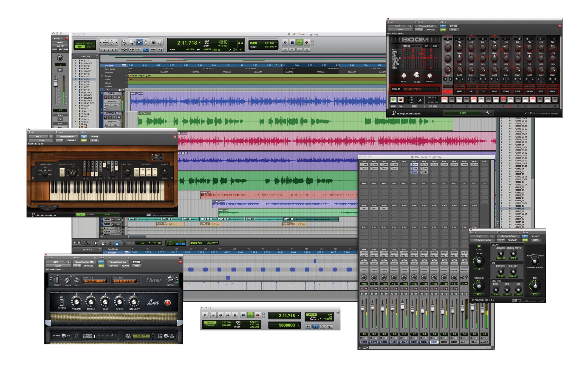Select the Trim tool
Viewport: 588px width, 372px height.
pyautogui.click(x=133, y=42)
